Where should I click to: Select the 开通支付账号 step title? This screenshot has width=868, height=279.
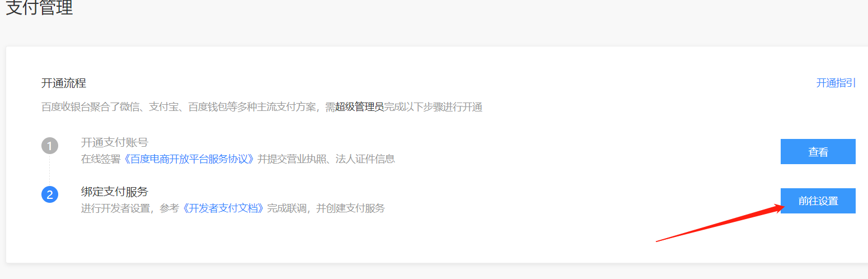tap(115, 142)
